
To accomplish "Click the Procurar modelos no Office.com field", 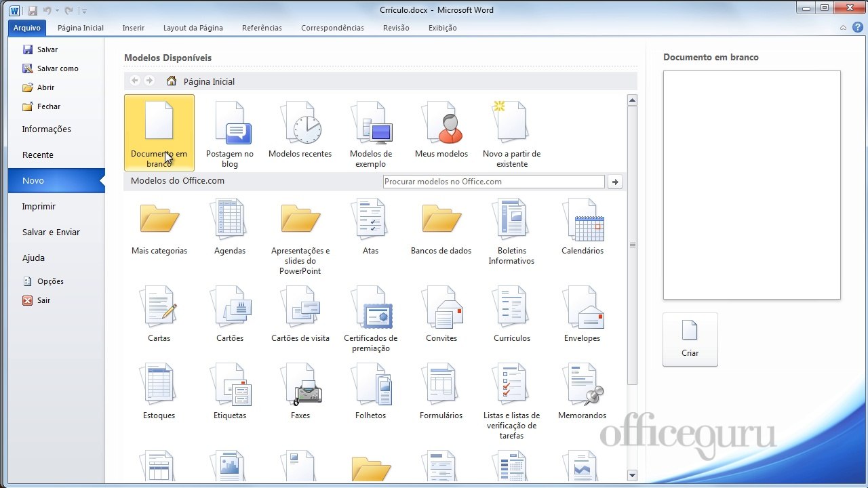I will tap(494, 182).
